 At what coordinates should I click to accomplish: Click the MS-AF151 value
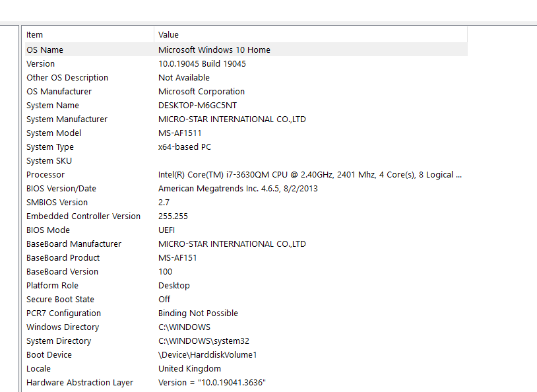point(177,257)
